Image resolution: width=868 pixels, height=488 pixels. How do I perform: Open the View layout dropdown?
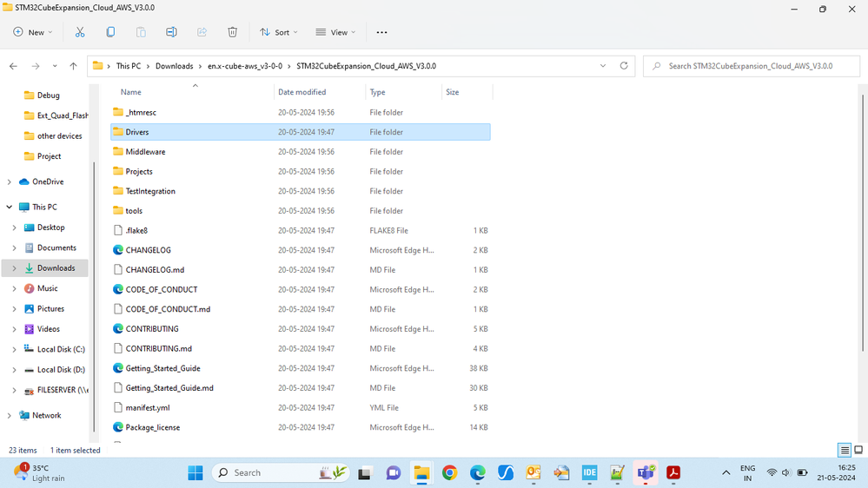(x=335, y=32)
